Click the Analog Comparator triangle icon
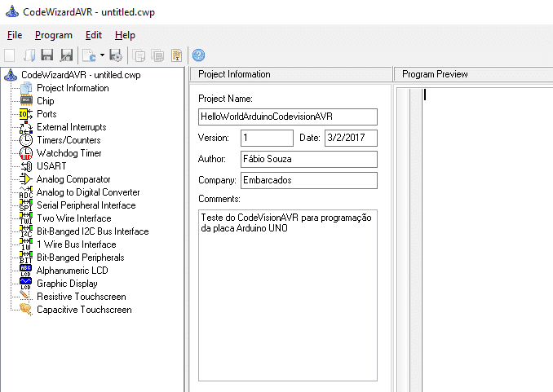 [26, 179]
